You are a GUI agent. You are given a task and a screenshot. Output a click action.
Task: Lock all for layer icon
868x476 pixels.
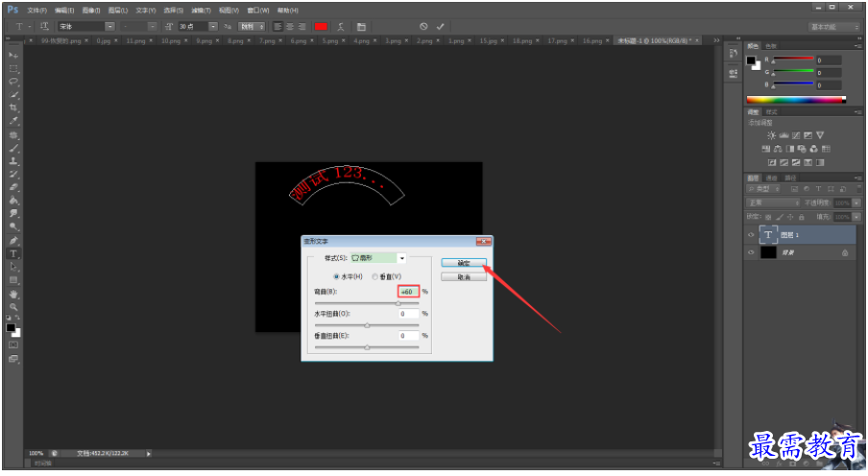pos(801,217)
